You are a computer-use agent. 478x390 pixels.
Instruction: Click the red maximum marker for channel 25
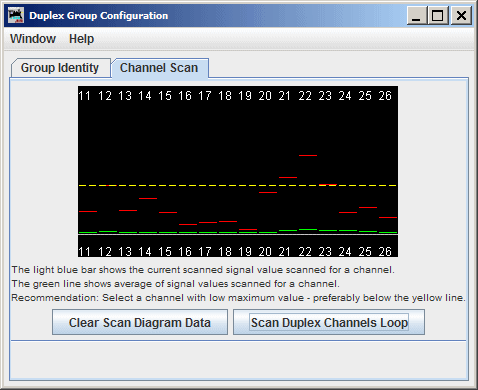click(x=368, y=207)
